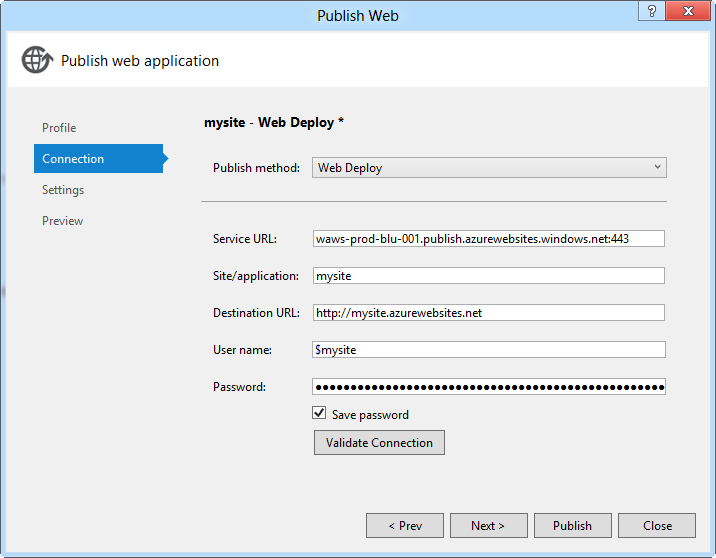The image size is (716, 558).
Task: Advance with the Next button
Action: [489, 526]
